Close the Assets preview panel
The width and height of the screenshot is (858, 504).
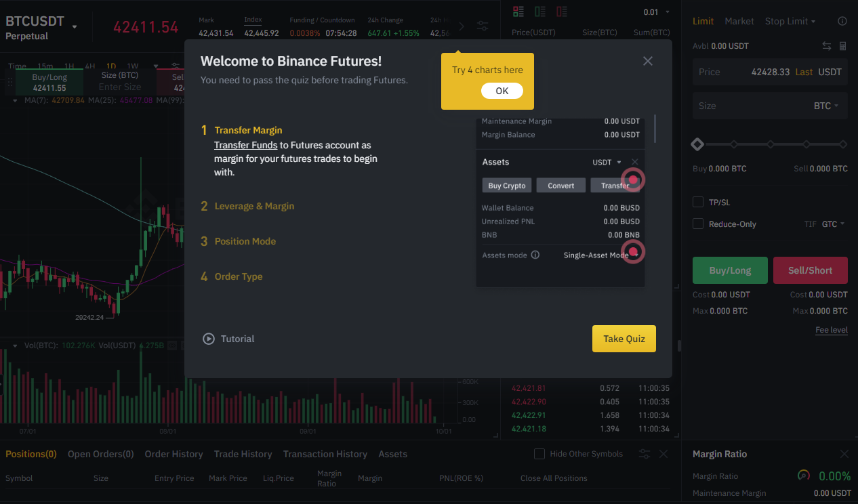[x=635, y=162]
